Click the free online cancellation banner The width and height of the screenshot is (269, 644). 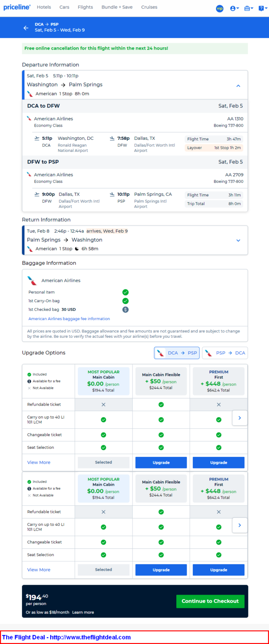coord(135,48)
